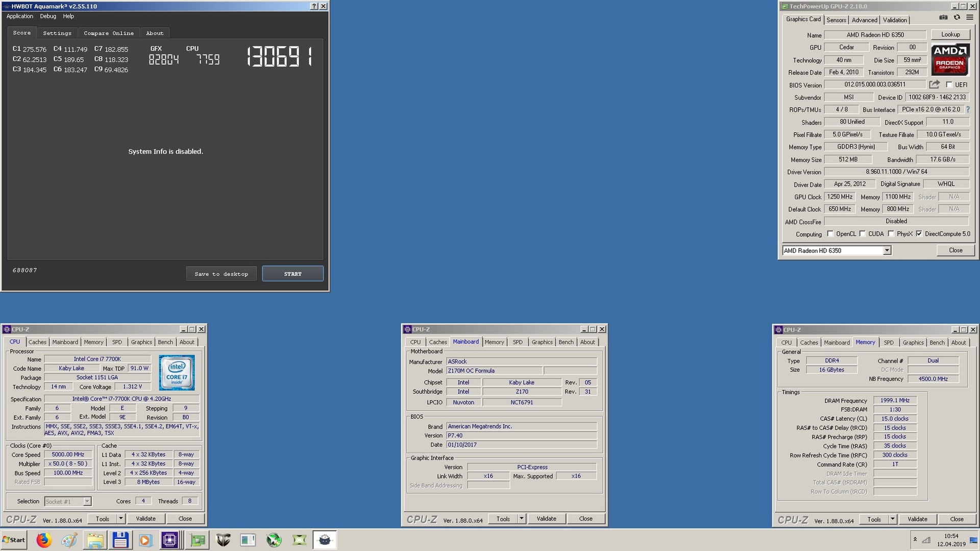Switch to the Sensors tab in GPU-Z
Viewport: 980px width, 551px height.
[836, 20]
